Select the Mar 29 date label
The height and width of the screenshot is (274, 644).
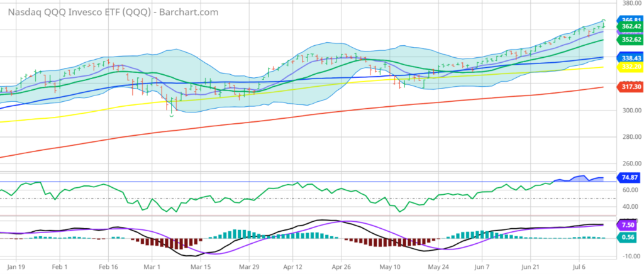point(248,267)
